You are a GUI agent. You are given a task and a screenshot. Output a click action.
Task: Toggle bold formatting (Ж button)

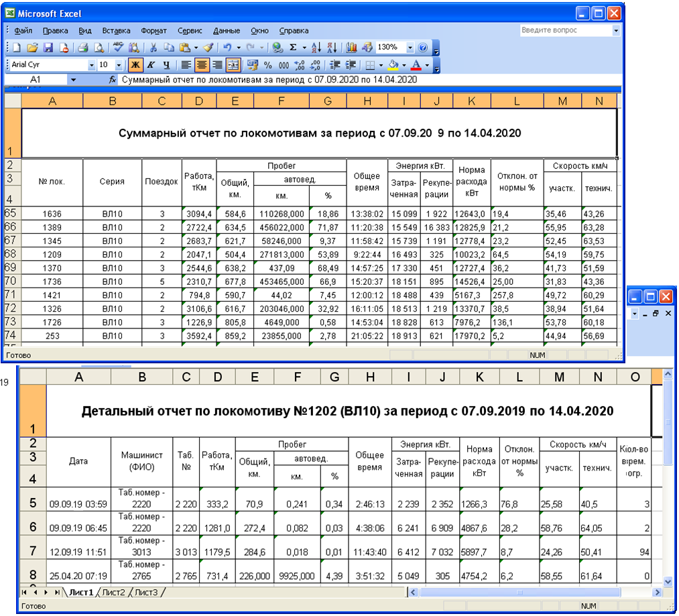coord(135,65)
